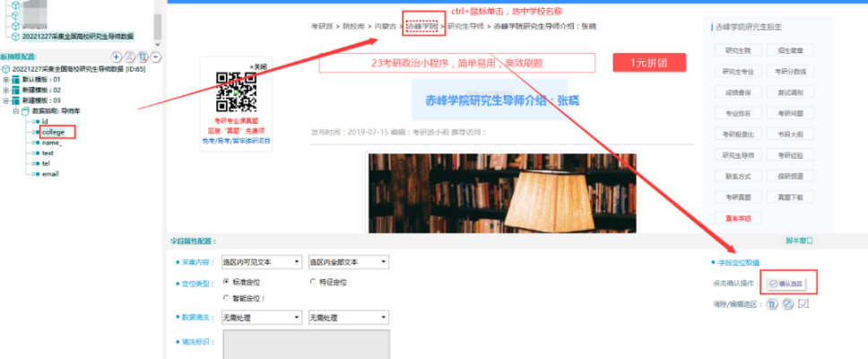Click the delete selection trash icon
Viewport: 868px width, 359px height.
point(772,302)
